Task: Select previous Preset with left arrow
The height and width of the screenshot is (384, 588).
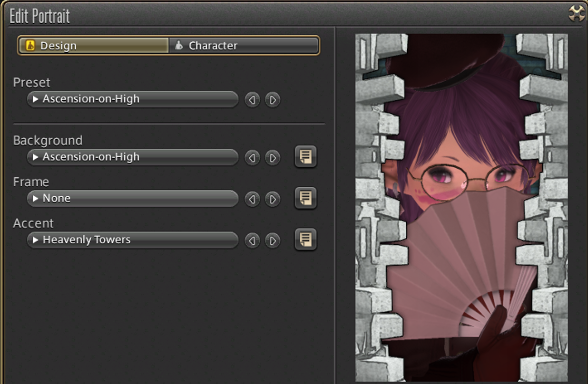Action: tap(252, 100)
